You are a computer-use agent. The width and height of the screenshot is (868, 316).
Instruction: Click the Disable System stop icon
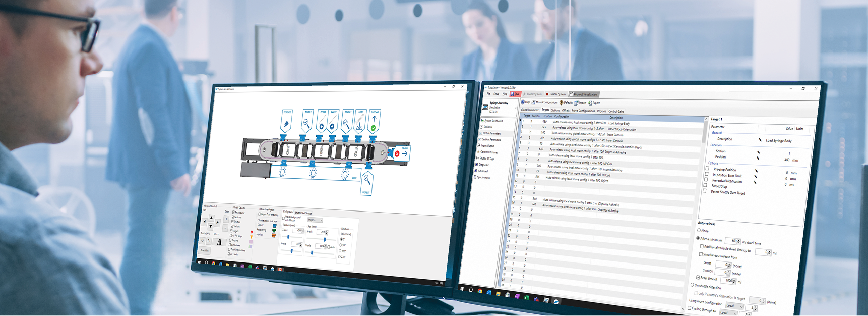tap(547, 94)
